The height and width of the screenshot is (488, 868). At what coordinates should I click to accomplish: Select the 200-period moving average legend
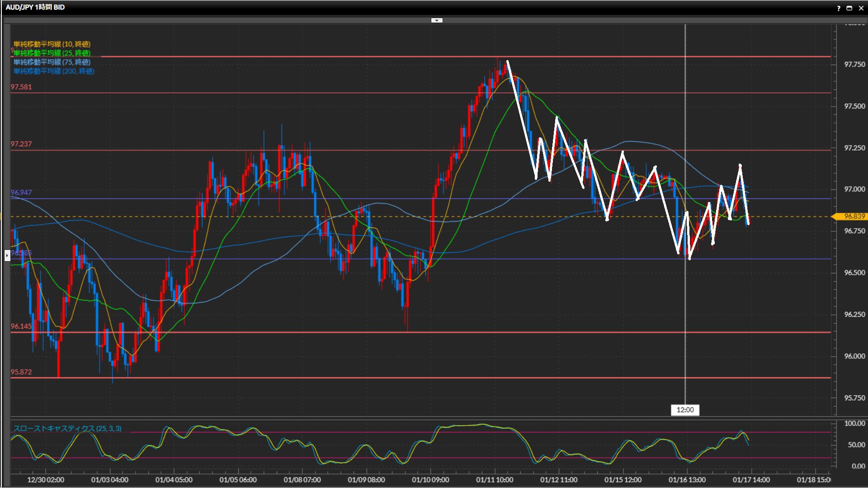(54, 71)
